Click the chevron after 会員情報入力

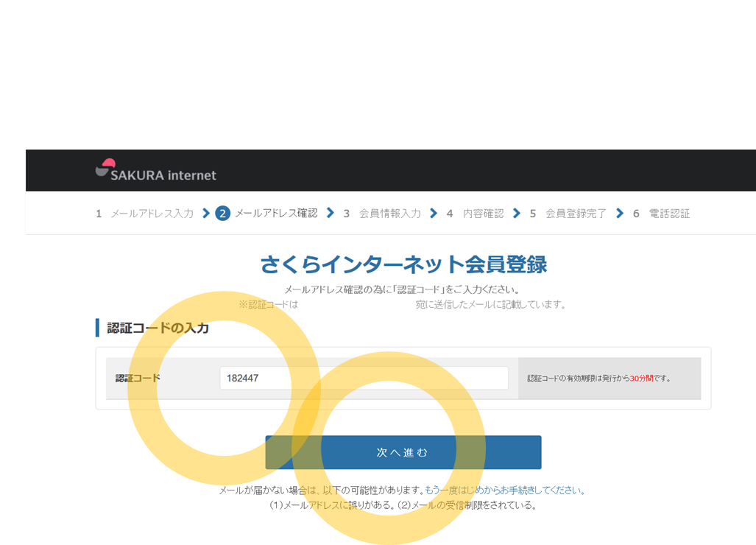pos(434,213)
